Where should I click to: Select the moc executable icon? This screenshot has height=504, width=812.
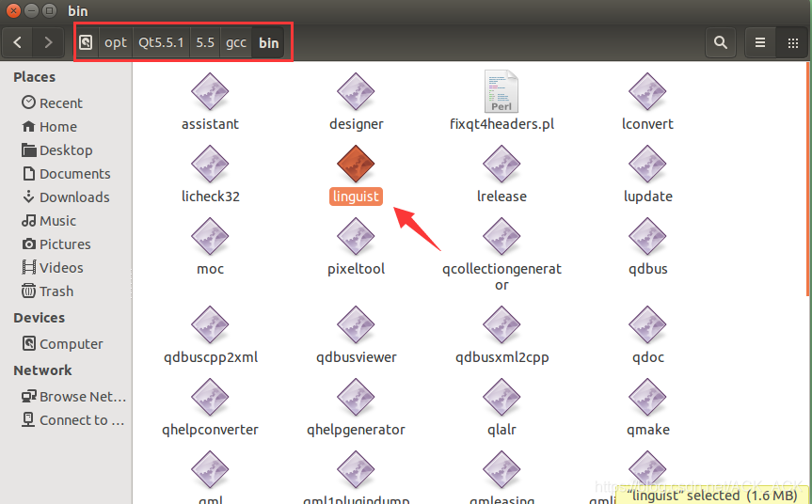210,236
